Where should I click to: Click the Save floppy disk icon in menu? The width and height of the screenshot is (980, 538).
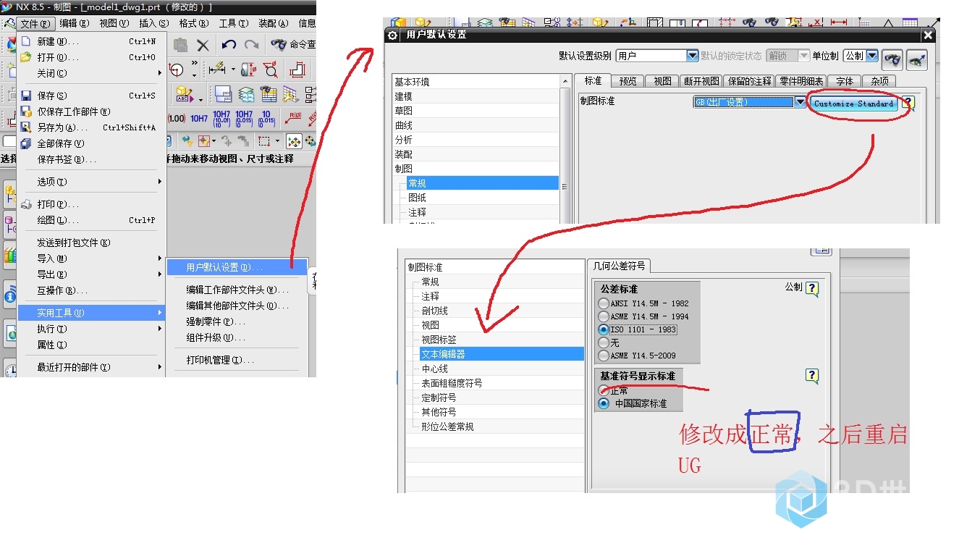click(x=26, y=96)
